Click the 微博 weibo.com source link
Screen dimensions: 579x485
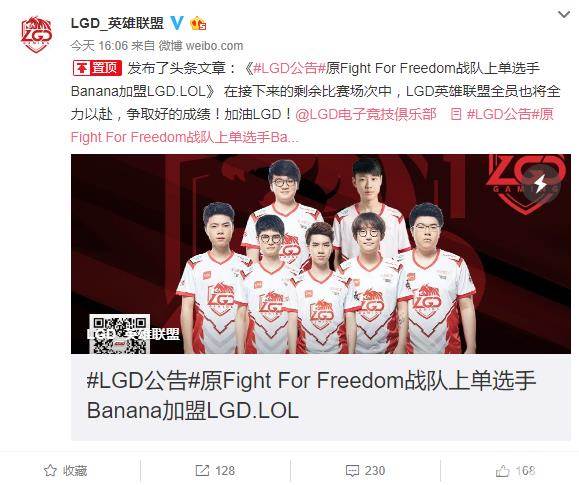[201, 46]
